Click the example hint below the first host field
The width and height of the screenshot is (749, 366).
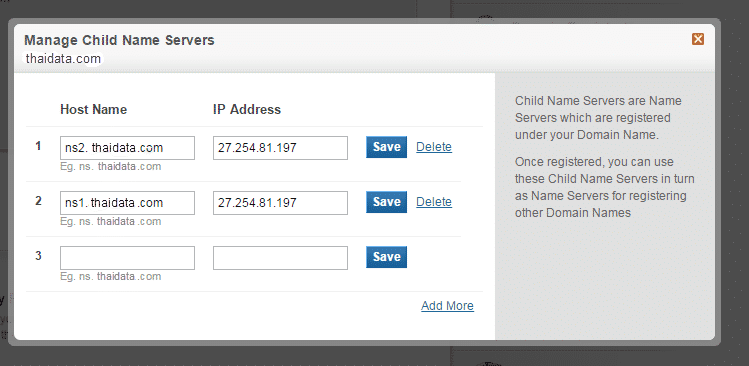point(111,167)
